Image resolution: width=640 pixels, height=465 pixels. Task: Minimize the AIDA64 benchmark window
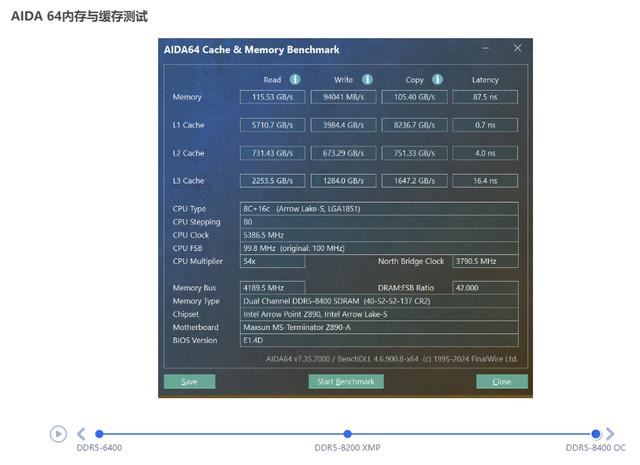(485, 48)
